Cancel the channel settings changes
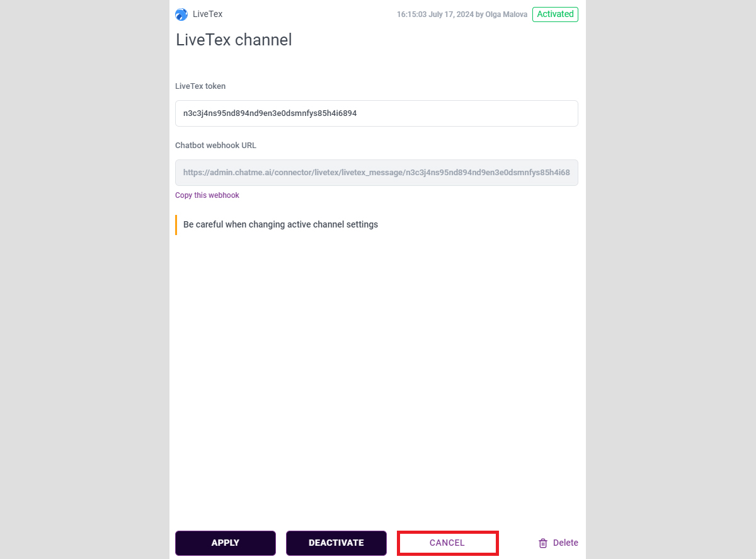The width and height of the screenshot is (756, 559). coord(447,543)
